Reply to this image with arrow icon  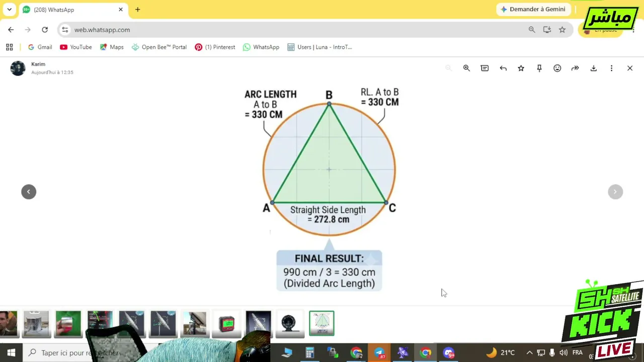[503, 68]
